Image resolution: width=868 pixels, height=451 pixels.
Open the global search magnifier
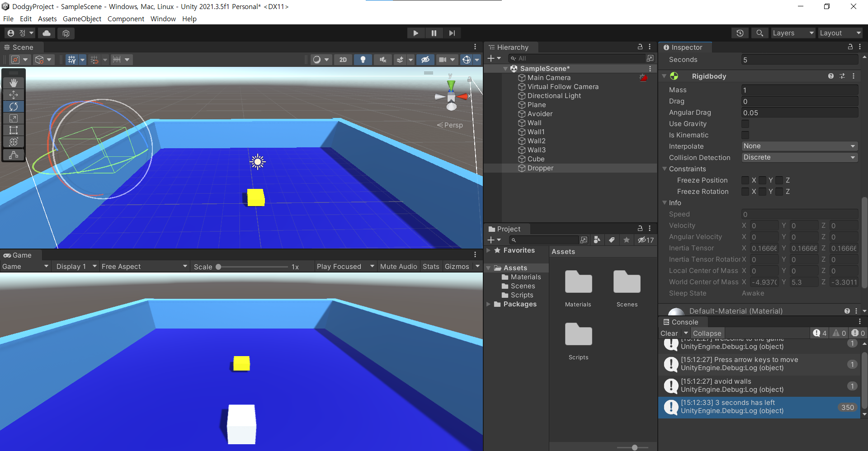(760, 33)
